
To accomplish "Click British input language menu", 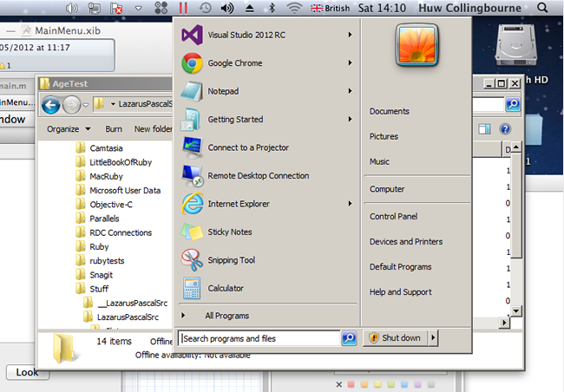I will pos(331,8).
